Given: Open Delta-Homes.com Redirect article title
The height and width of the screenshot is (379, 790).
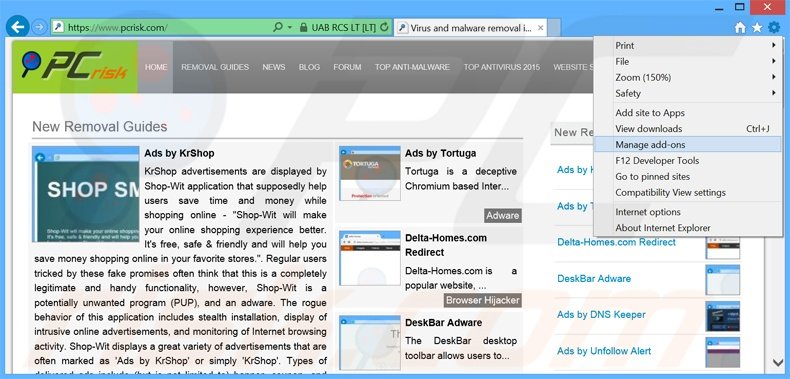Looking at the screenshot, I should click(445, 245).
